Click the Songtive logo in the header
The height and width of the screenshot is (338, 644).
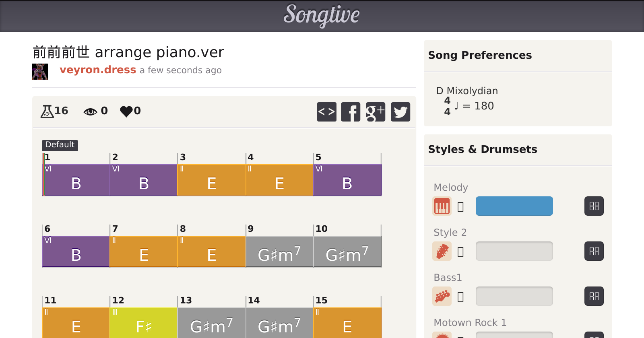pos(322,15)
